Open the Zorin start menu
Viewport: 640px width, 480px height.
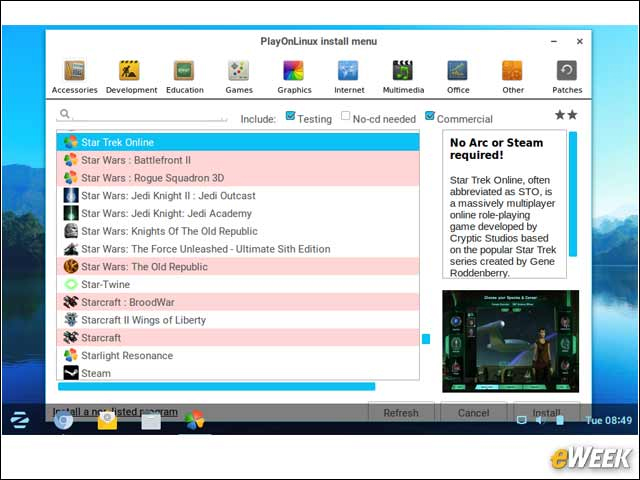20,420
